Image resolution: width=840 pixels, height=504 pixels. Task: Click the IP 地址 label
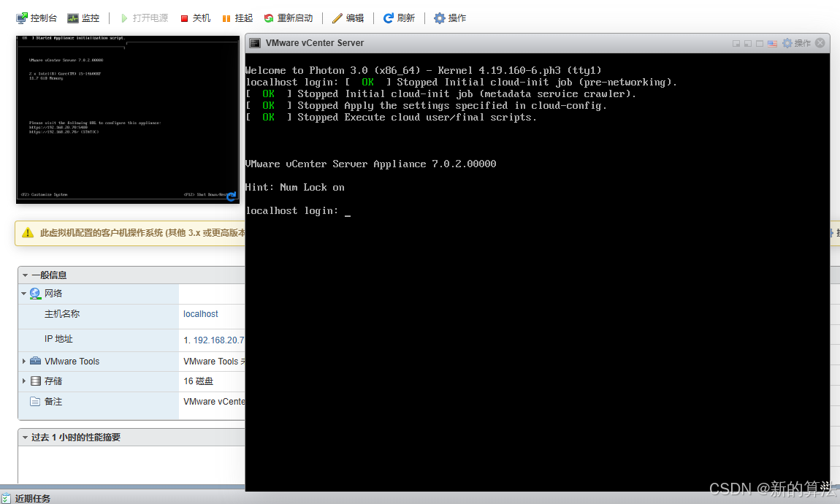point(58,339)
